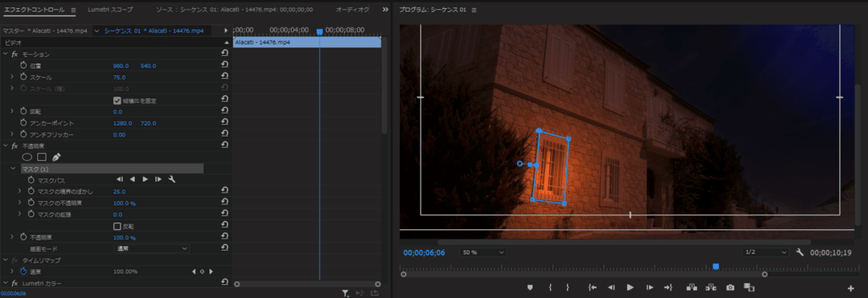Step back one frame in Program Monitor

(x=611, y=287)
